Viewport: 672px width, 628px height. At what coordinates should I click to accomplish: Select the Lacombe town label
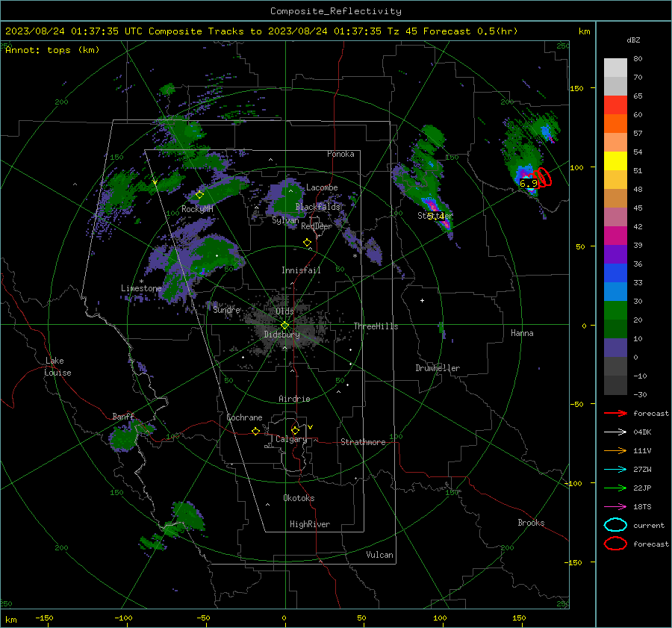point(322,187)
